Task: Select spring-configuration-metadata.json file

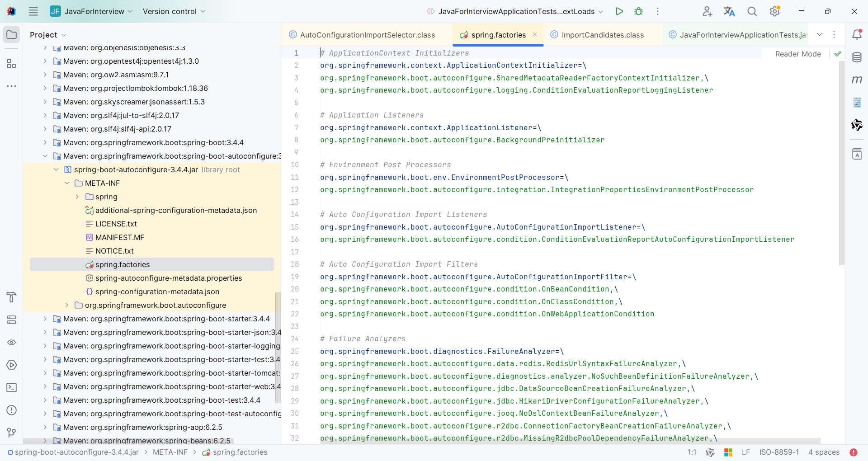Action: coord(157,292)
